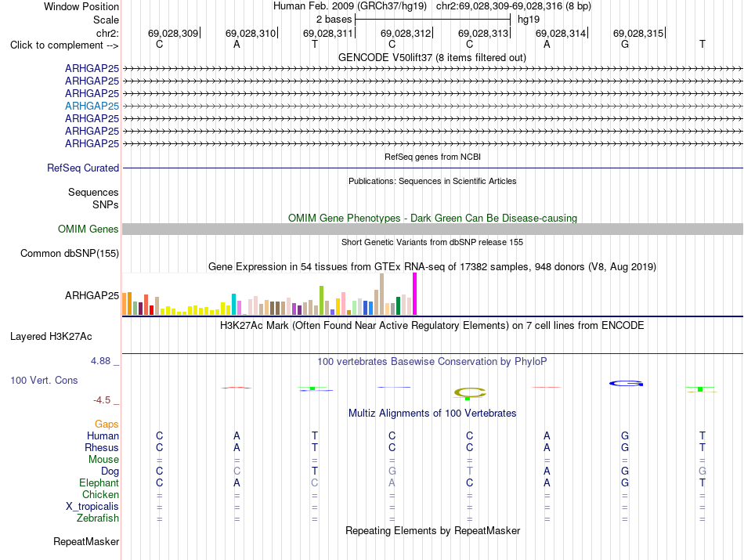Select the Human alignment row label

pyautogui.click(x=103, y=435)
